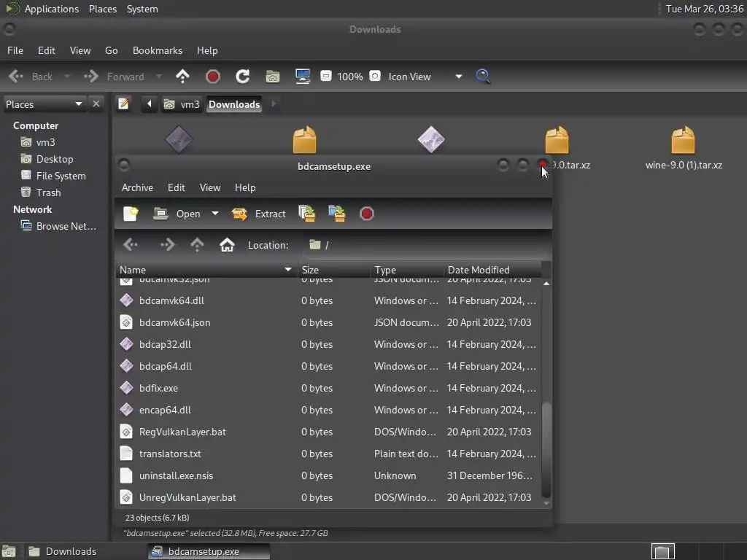
Task: Select bdcamvk64.dll in the archive list
Action: pos(329,300)
